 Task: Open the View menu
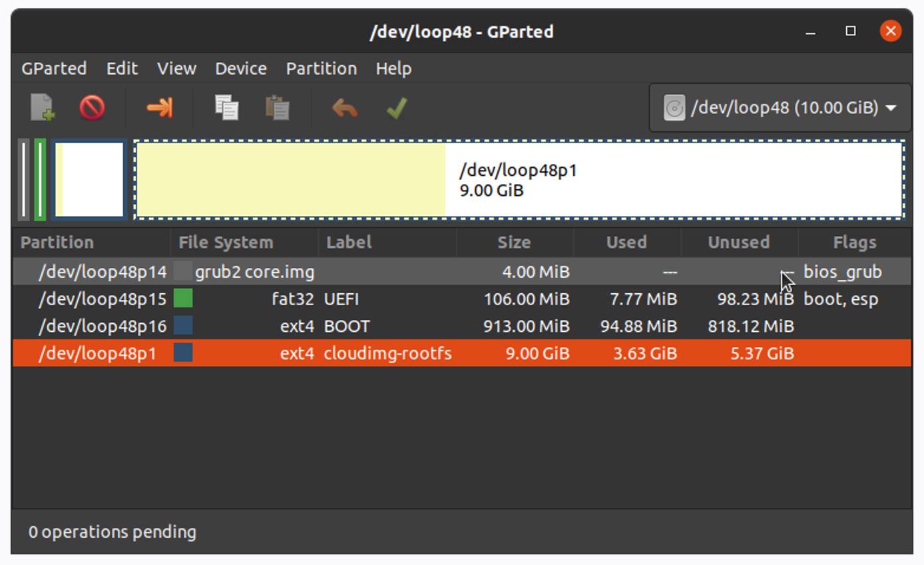176,69
